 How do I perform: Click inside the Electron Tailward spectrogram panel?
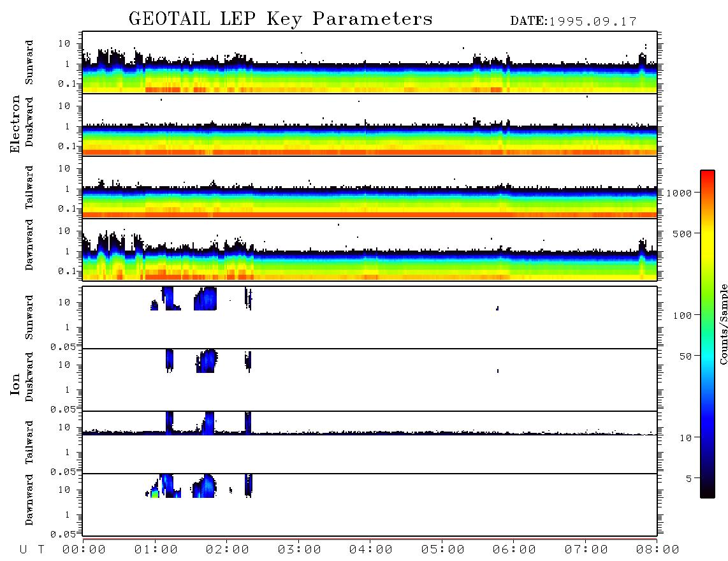pos(370,187)
